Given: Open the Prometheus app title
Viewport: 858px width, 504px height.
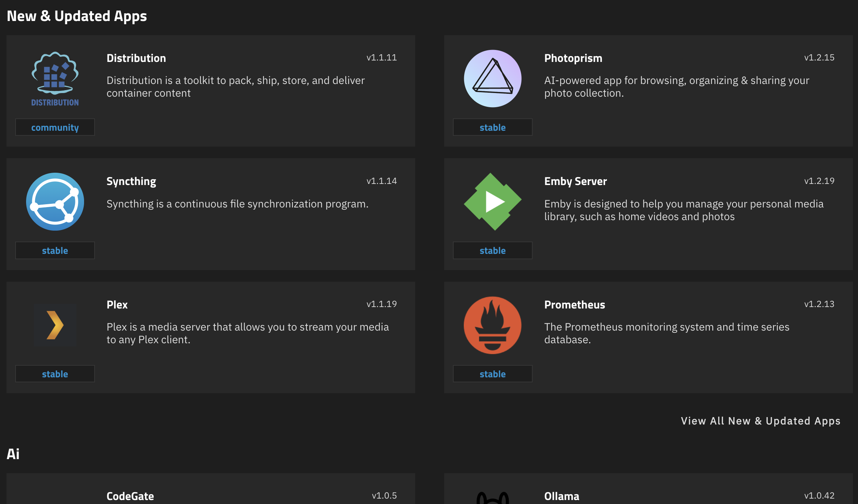Looking at the screenshot, I should point(575,305).
